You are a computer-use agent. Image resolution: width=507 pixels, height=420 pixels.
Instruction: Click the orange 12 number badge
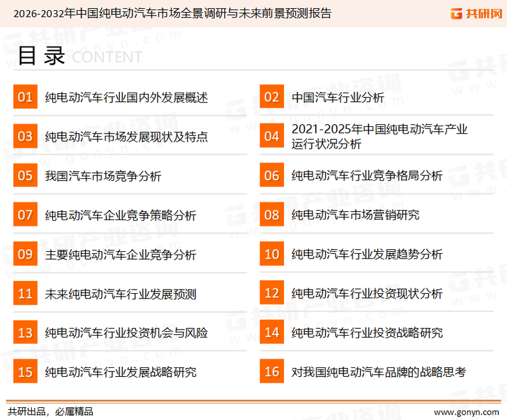(x=272, y=293)
